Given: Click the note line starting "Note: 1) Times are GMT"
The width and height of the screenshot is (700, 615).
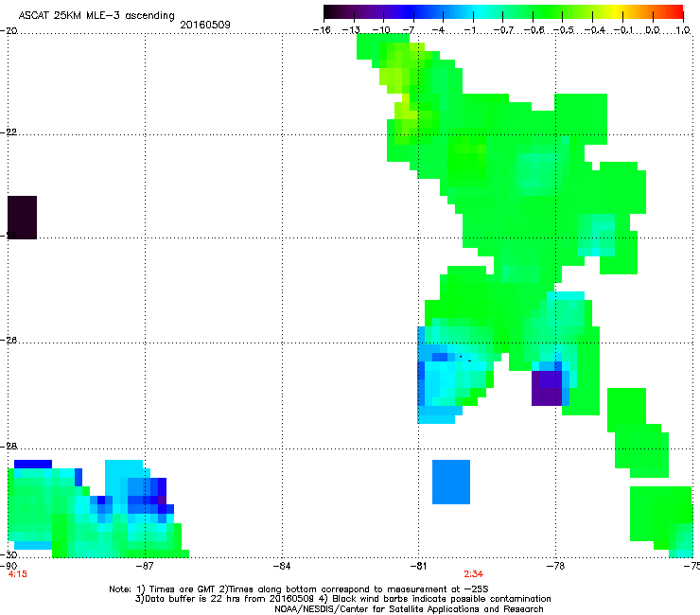Looking at the screenshot, I should 299,589.
